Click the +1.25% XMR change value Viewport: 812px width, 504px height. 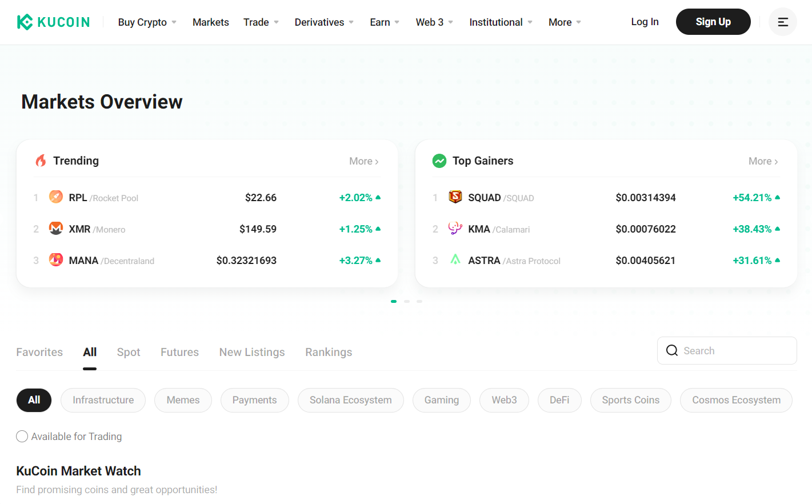point(355,229)
